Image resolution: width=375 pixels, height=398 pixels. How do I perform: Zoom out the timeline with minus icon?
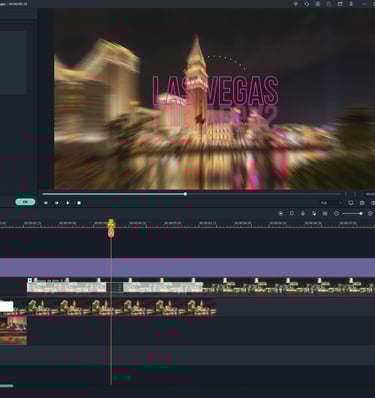[336, 213]
